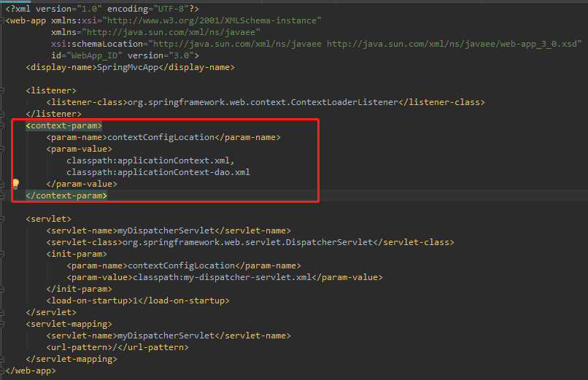
Task: Click the id="WebApp_ID" attribute
Action: tap(87, 55)
